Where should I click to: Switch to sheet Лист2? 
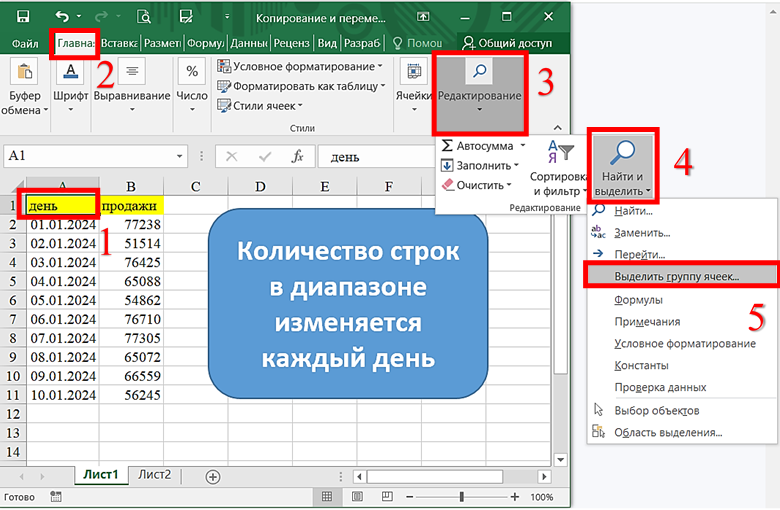[x=154, y=475]
